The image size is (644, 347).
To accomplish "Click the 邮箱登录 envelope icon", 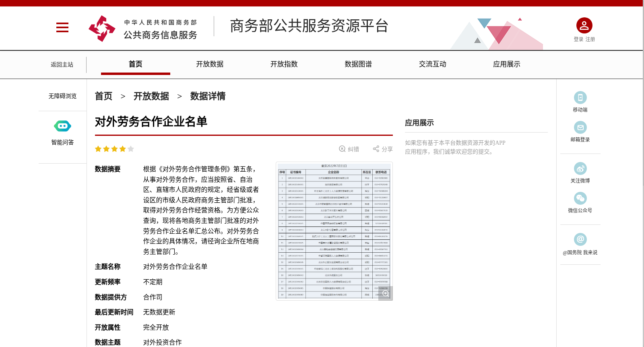I will pyautogui.click(x=580, y=127).
